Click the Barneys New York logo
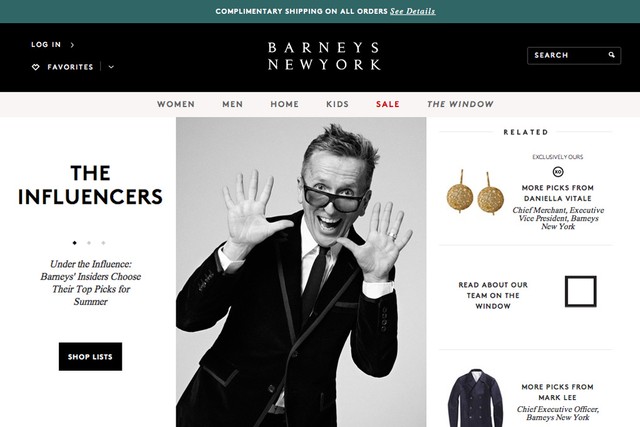This screenshot has height=427, width=640. tap(324, 56)
